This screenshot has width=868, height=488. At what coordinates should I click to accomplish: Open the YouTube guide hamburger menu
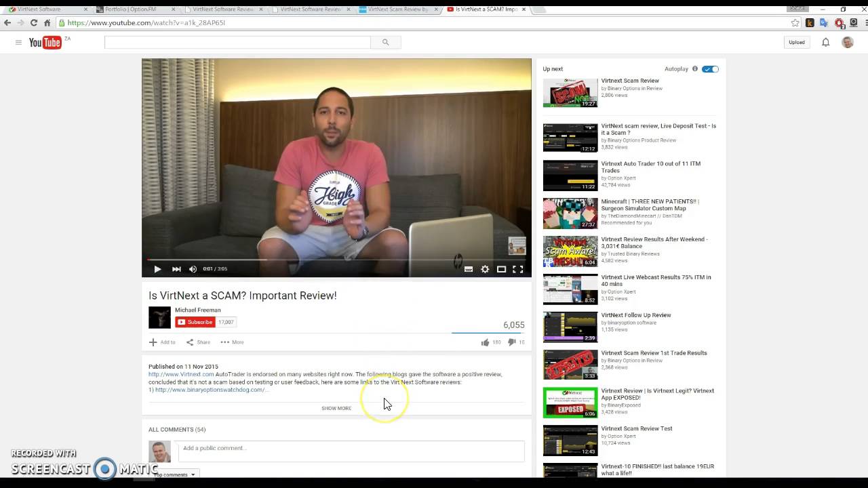pos(18,43)
